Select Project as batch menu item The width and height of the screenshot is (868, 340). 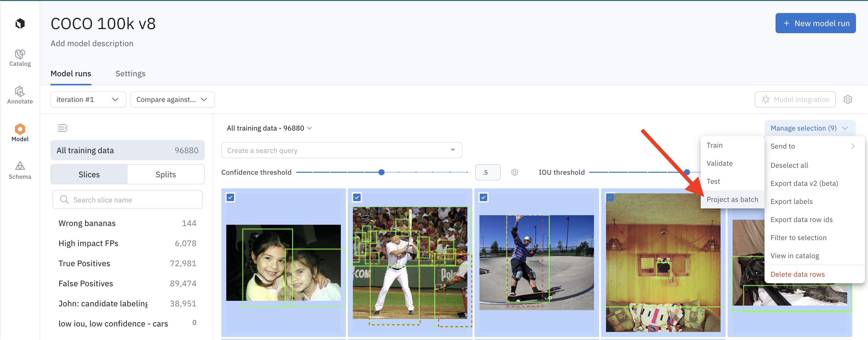pyautogui.click(x=732, y=199)
